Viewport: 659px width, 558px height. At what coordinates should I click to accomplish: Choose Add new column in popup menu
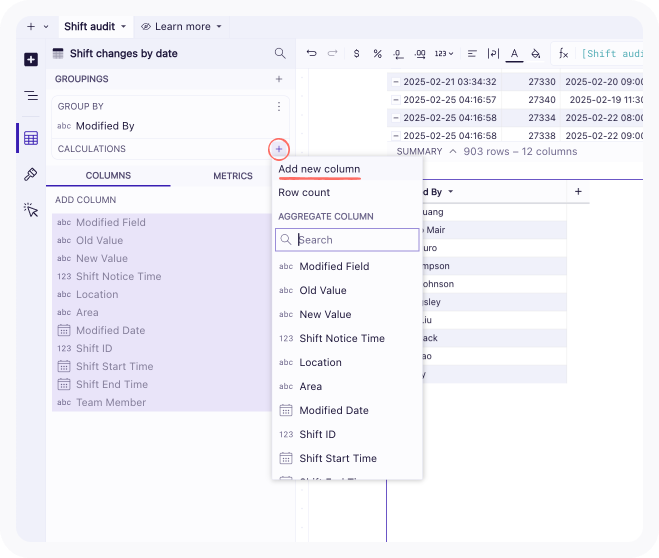click(x=319, y=169)
